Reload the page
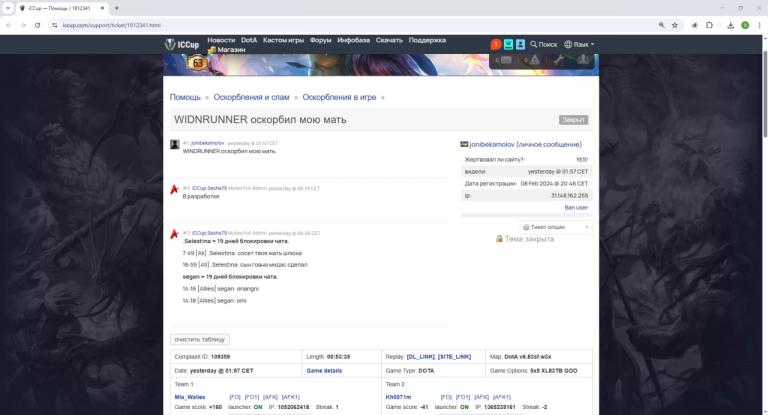 pos(37,25)
